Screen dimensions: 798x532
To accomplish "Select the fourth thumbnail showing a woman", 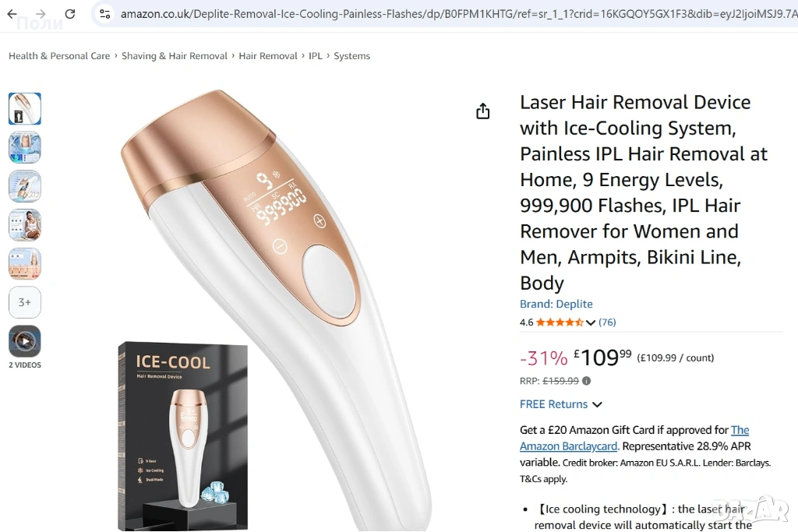I will (x=25, y=225).
